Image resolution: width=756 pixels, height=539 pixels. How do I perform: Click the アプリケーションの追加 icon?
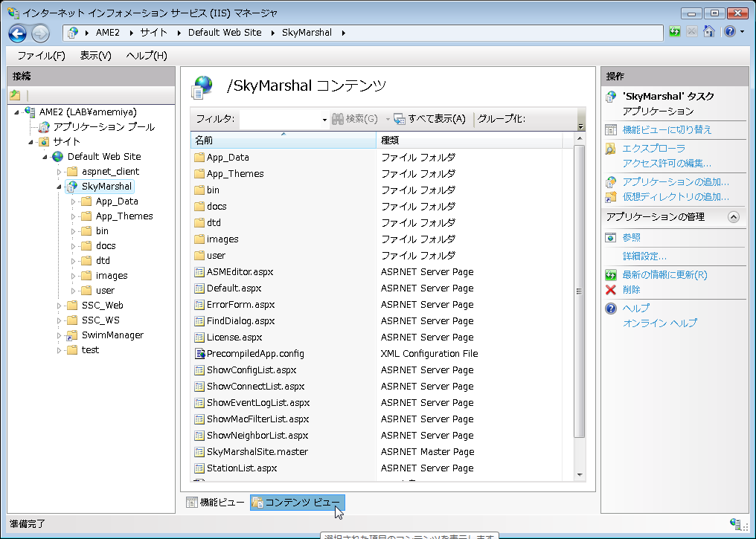[x=611, y=182]
